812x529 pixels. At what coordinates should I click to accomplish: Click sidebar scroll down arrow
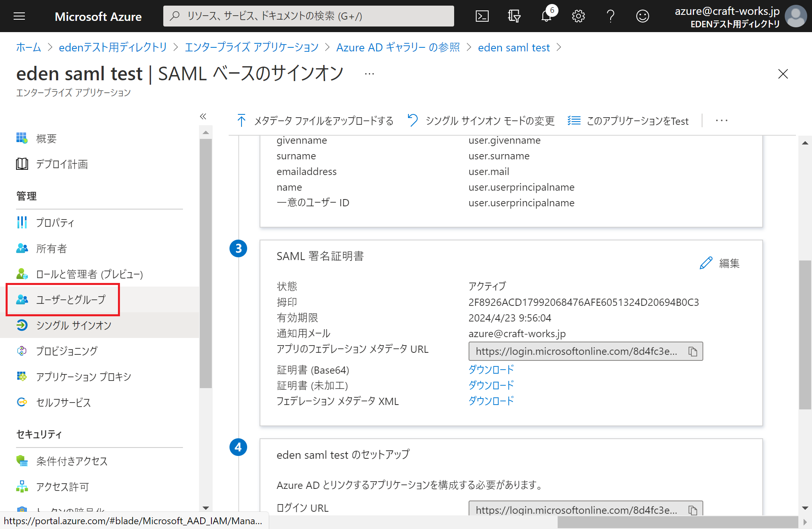point(205,508)
